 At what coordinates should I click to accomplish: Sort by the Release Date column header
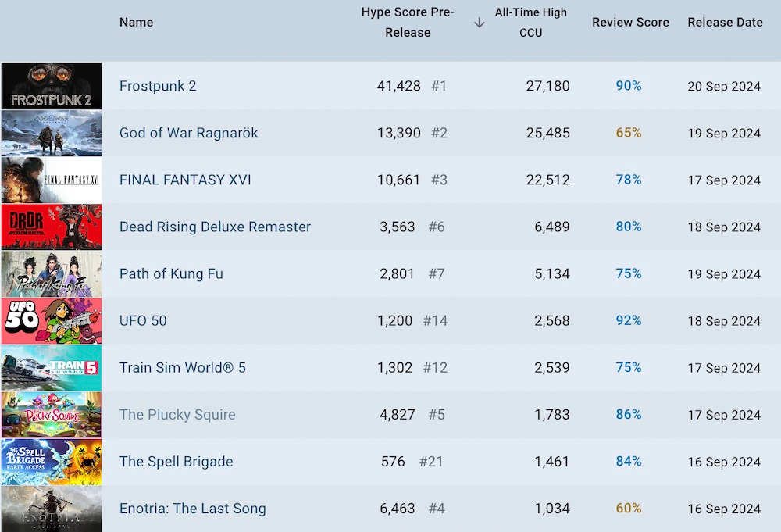pyautogui.click(x=725, y=22)
